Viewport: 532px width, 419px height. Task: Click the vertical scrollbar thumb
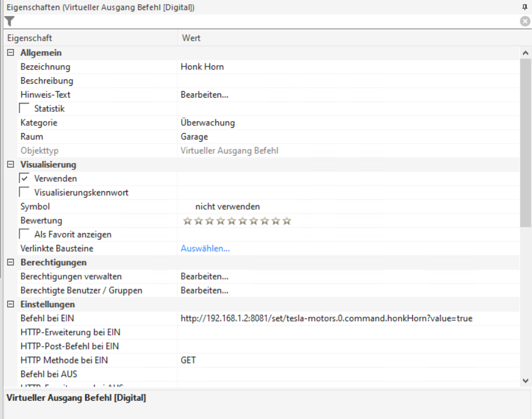[x=526, y=142]
